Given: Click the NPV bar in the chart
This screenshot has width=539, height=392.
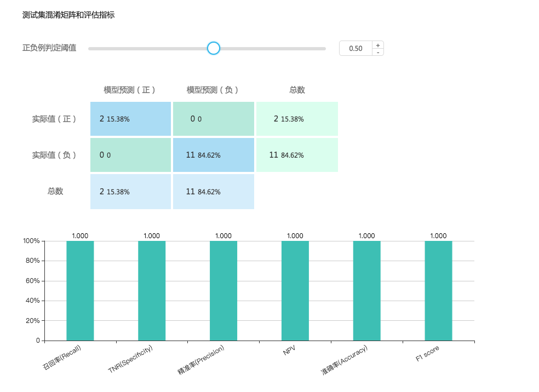Looking at the screenshot, I should pos(295,290).
